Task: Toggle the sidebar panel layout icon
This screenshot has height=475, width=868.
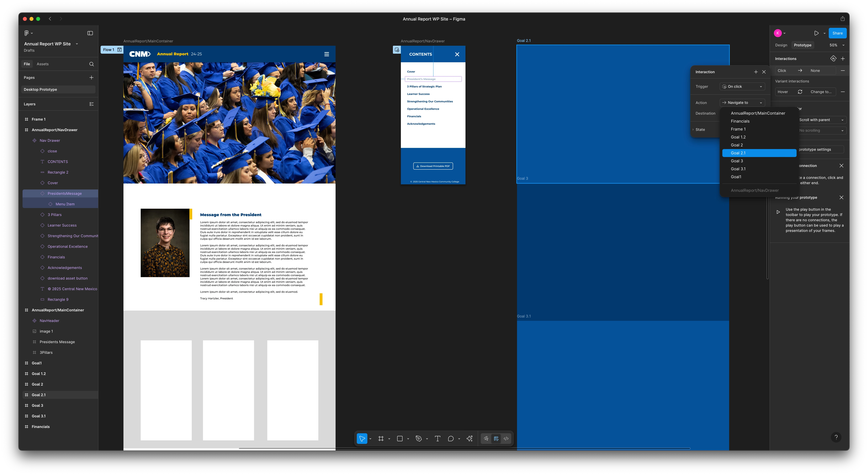Action: tap(90, 33)
